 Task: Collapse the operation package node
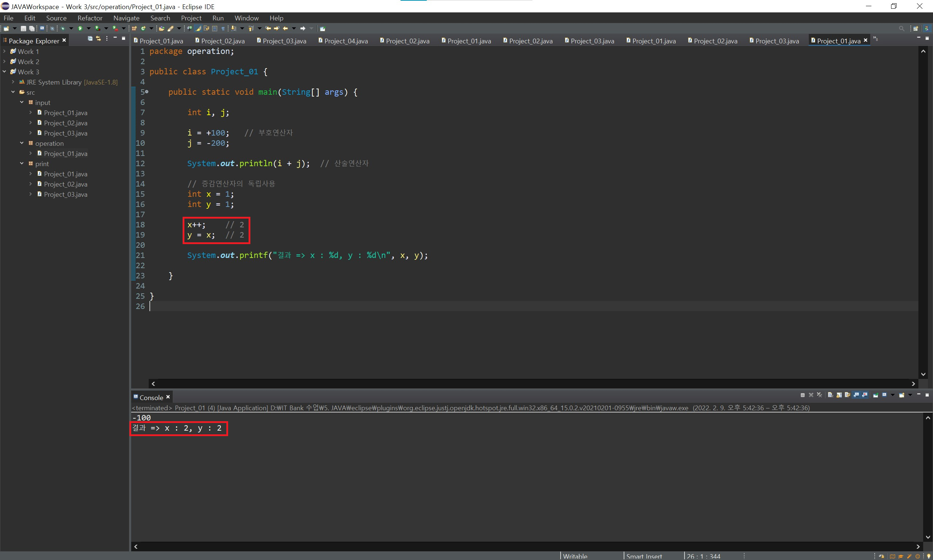[x=22, y=143]
